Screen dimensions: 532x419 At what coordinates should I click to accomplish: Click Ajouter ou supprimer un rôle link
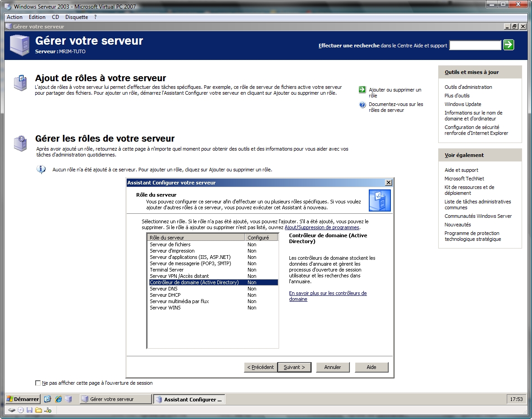[x=395, y=93]
